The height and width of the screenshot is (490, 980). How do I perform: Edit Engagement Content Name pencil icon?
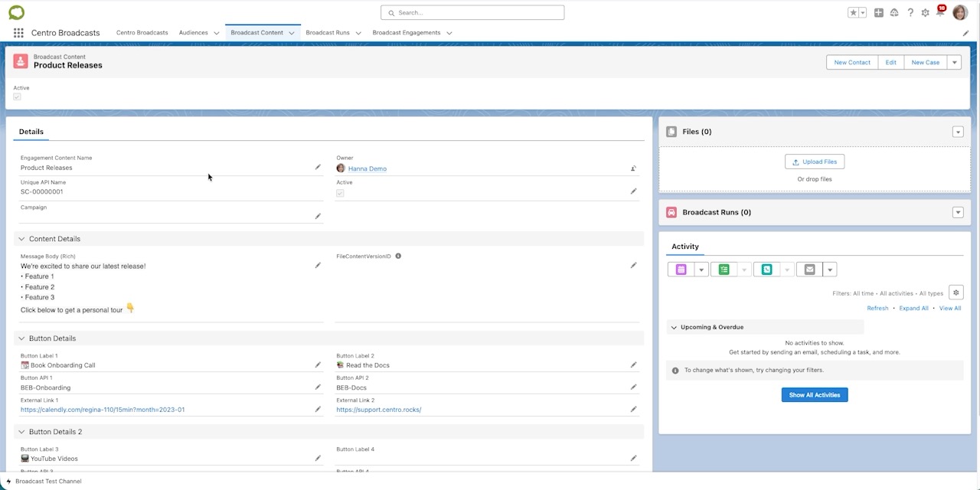[x=318, y=167]
